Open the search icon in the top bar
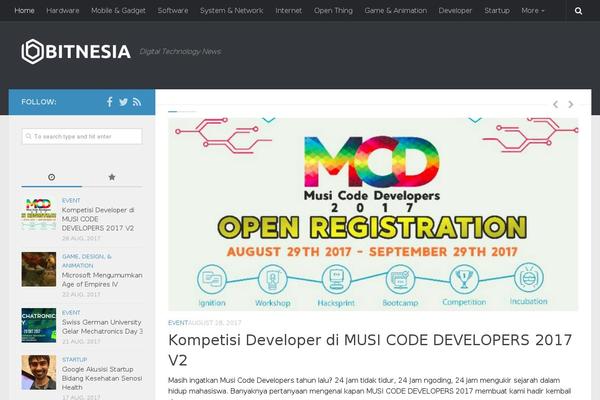The width and height of the screenshot is (600, 400). tap(578, 11)
